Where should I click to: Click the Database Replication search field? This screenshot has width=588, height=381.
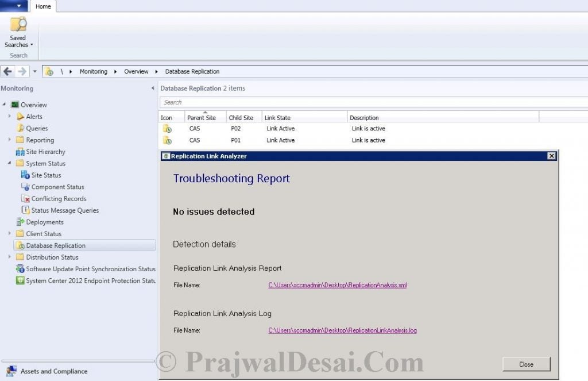tap(373, 102)
